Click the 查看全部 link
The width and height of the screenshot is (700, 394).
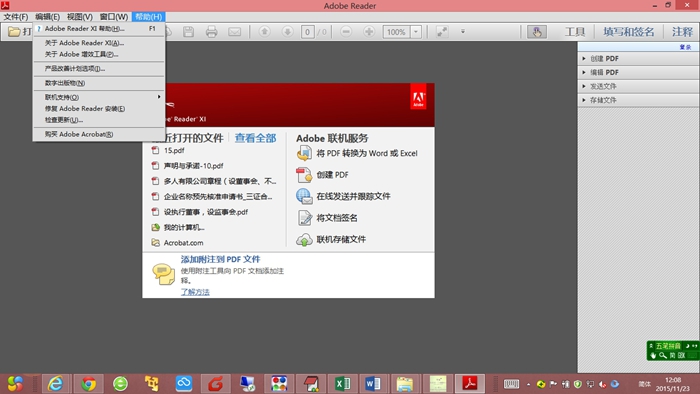click(x=255, y=138)
